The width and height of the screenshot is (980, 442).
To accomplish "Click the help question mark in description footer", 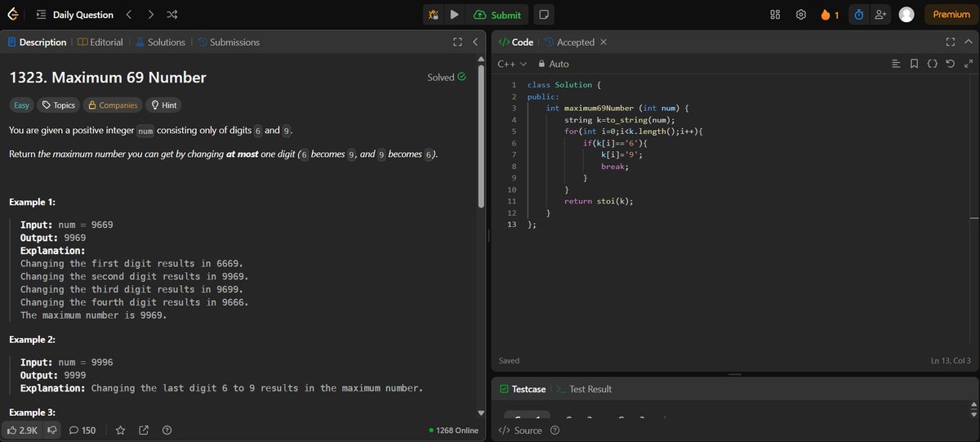I will tap(167, 430).
